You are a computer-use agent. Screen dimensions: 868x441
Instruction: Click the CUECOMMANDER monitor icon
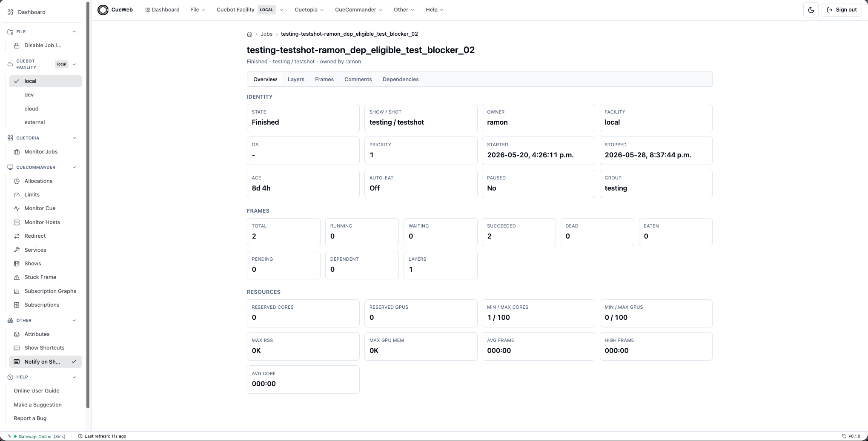(10, 168)
